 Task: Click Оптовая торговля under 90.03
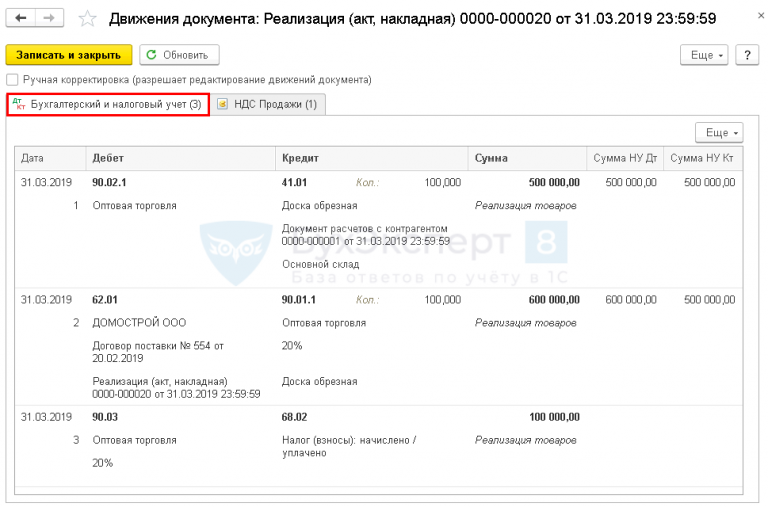pyautogui.click(x=134, y=440)
